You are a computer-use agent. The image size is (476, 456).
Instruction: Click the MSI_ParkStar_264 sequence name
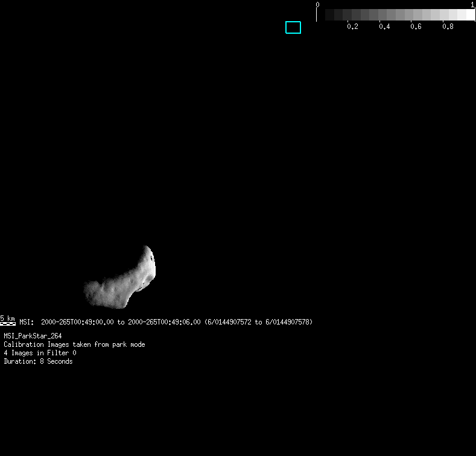(x=33, y=336)
